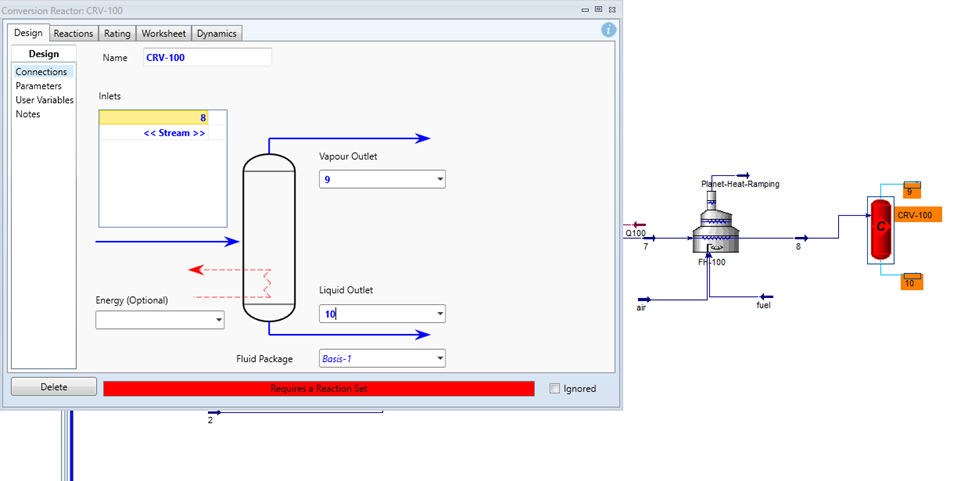Toggle the Ignored checkbox
This screenshot has width=975, height=481.
[555, 388]
